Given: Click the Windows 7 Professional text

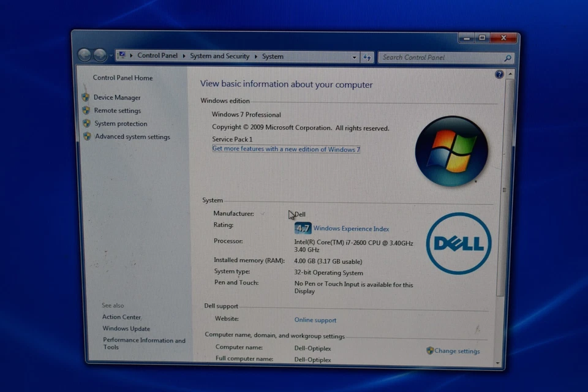Looking at the screenshot, I should (246, 115).
